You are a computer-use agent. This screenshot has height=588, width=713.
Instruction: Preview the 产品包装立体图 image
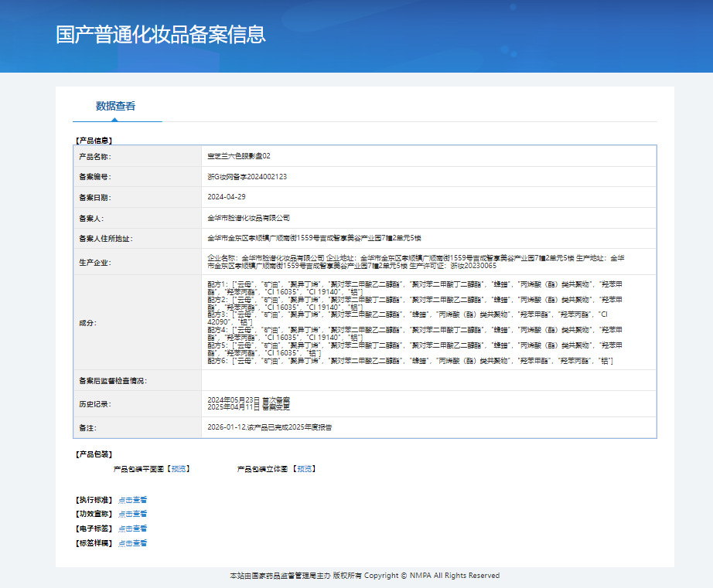coord(304,468)
